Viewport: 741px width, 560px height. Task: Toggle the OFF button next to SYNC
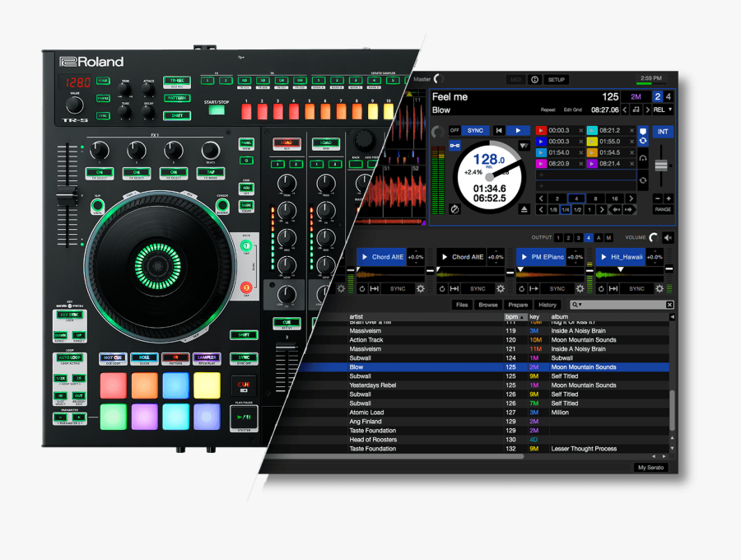pyautogui.click(x=453, y=130)
